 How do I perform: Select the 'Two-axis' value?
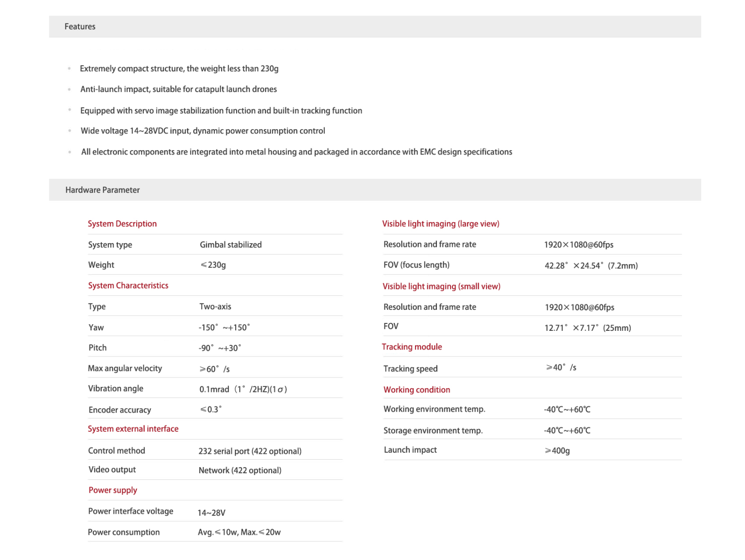(x=215, y=307)
